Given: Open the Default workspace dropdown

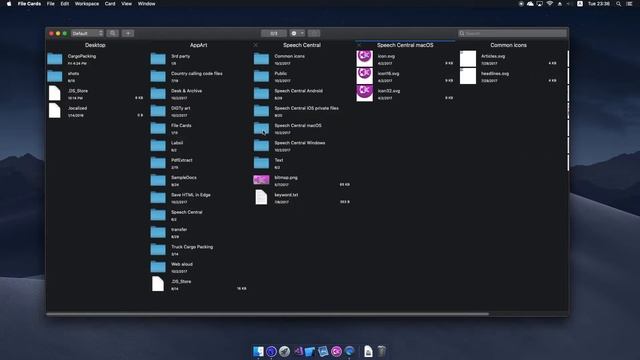Looking at the screenshot, I should click(87, 33).
